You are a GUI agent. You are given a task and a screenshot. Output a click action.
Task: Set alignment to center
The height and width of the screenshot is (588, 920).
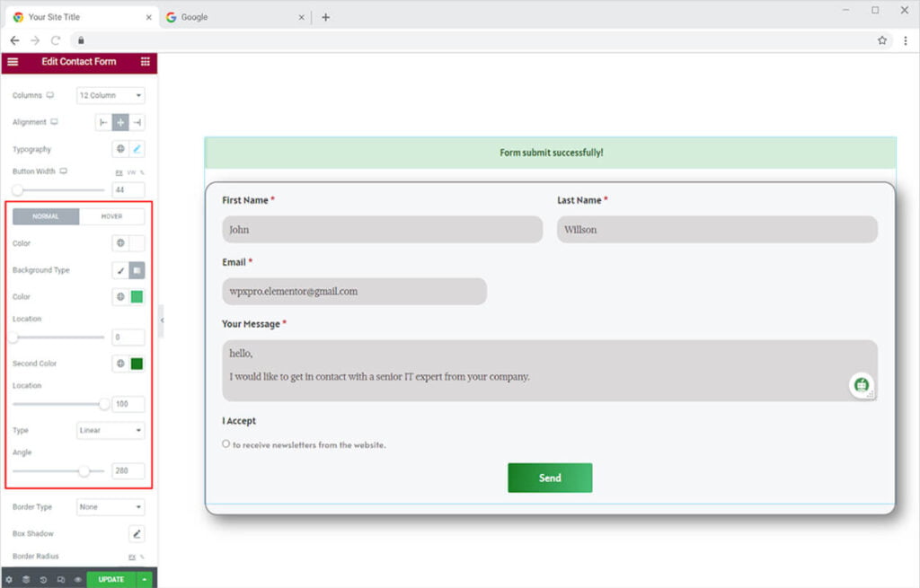pos(120,122)
